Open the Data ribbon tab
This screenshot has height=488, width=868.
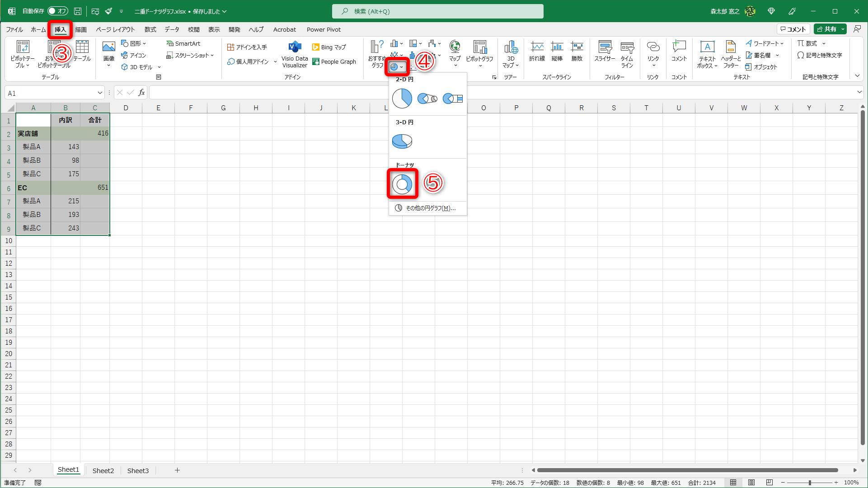pos(172,29)
